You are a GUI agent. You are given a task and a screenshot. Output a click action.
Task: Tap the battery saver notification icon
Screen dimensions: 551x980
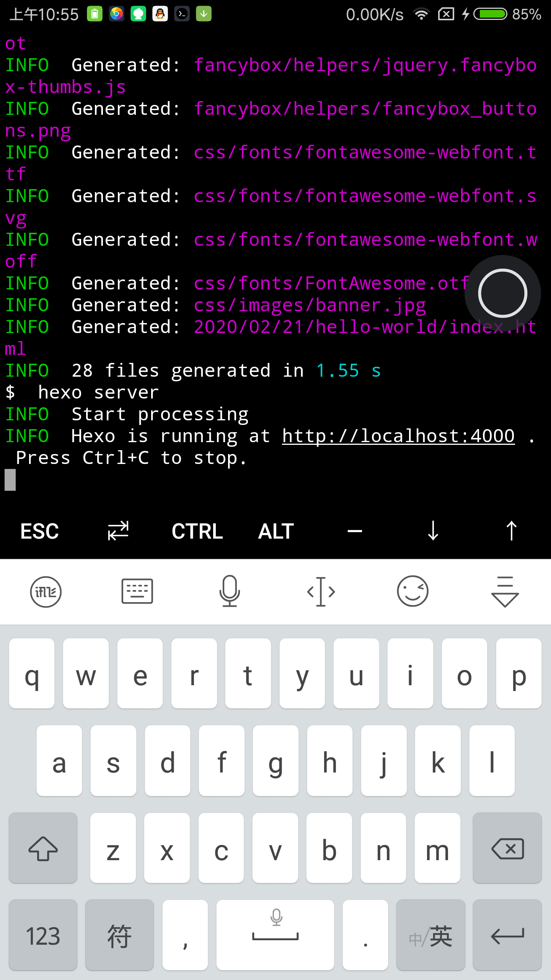click(95, 14)
